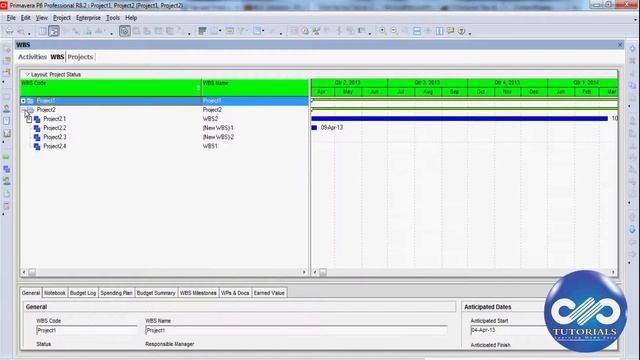640x360 pixels.
Task: Click the blue vertical-bars toolbar icon
Action: [x=439, y=31]
